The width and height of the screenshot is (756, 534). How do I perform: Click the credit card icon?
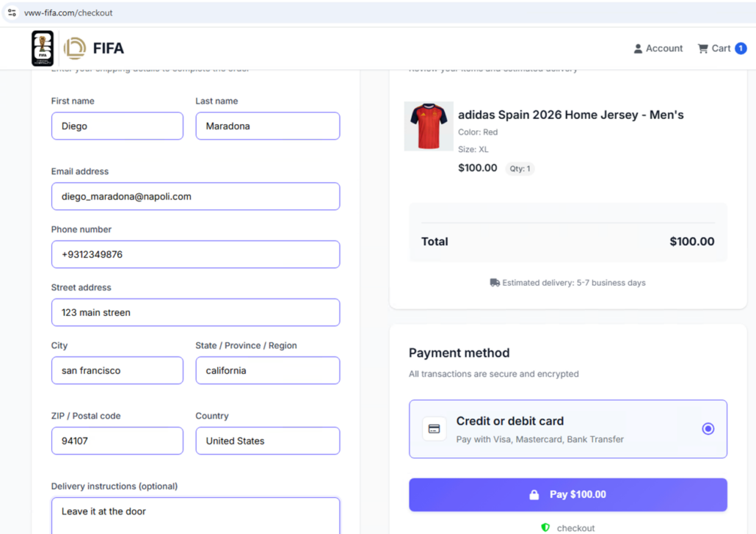[434, 429]
